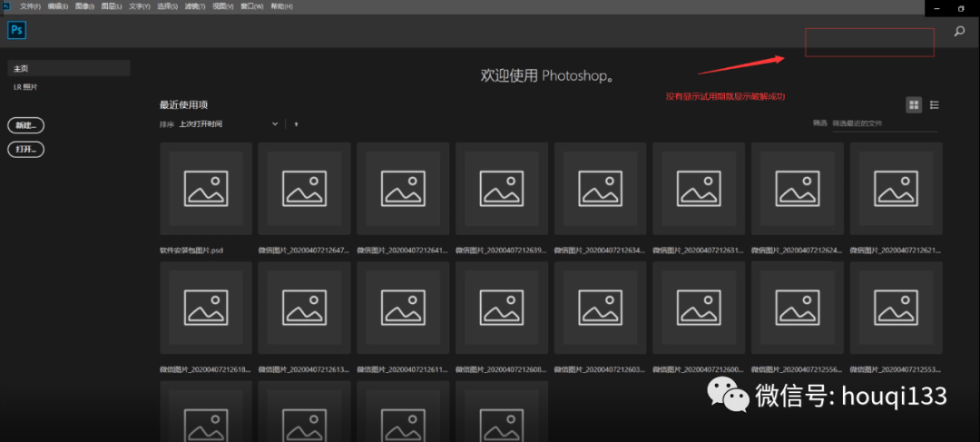The width and height of the screenshot is (980, 442).
Task: Open the 选择(S) menu
Action: 168,6
